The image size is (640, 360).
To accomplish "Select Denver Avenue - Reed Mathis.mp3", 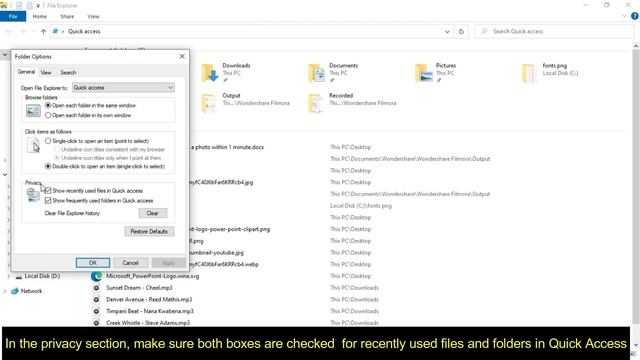I will [x=149, y=300].
